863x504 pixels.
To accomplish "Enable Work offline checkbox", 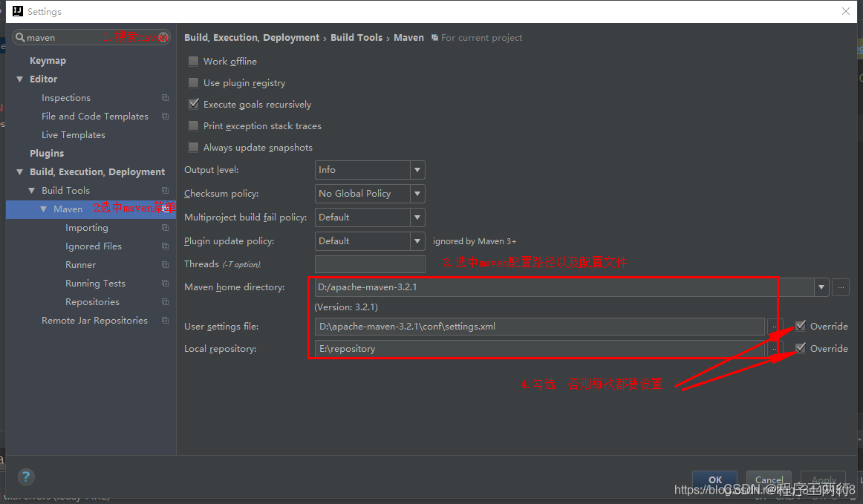I will [193, 61].
